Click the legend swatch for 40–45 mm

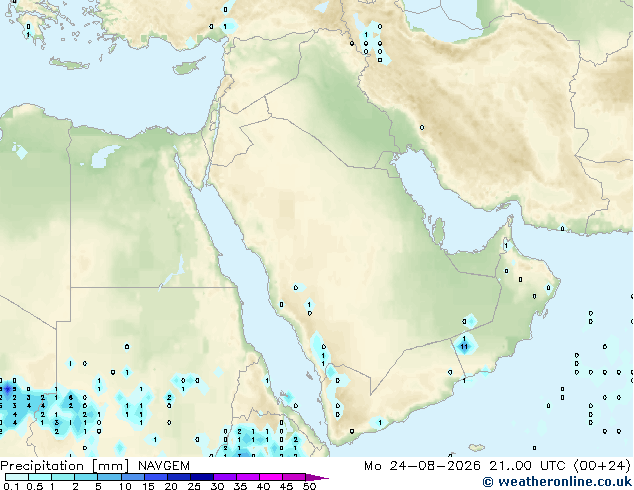pos(271,477)
